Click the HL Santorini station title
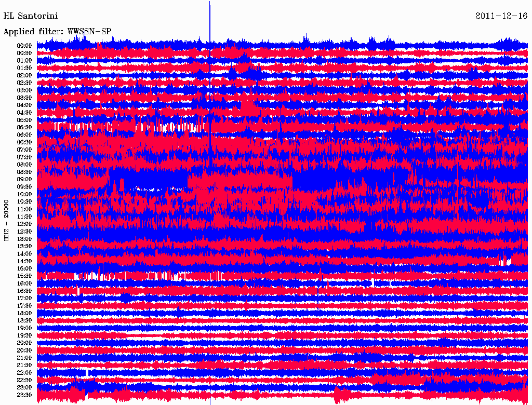This screenshot has width=532, height=405. pyautogui.click(x=31, y=16)
